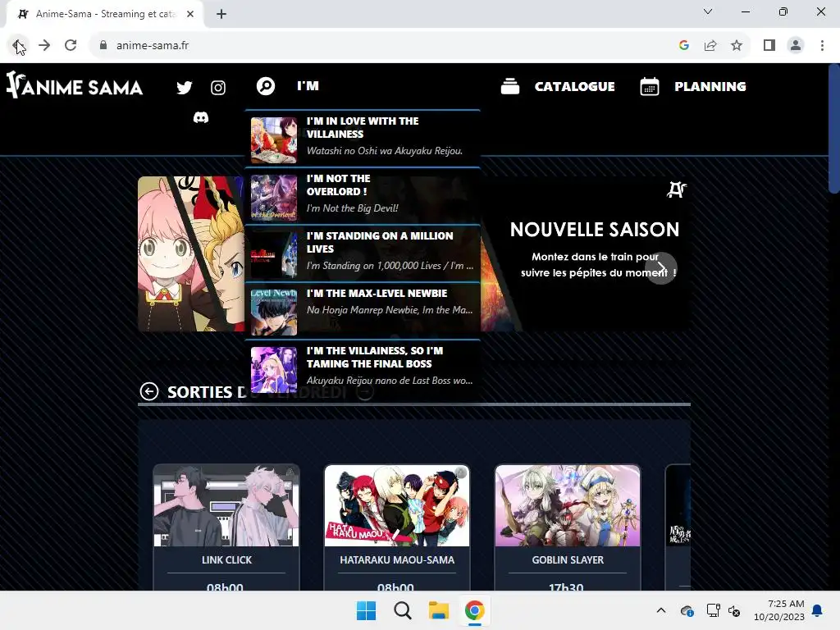Screen dimensions: 840x630
Task: Open the Windows Start menu
Action: pyautogui.click(x=367, y=610)
